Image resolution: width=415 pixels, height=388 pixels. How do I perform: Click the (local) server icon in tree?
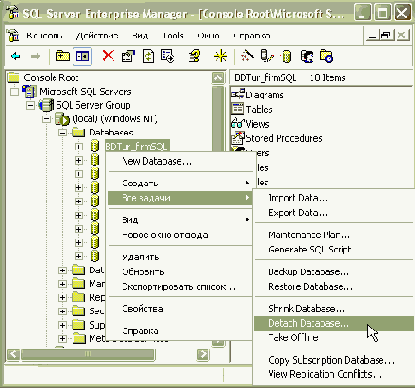[62, 119]
